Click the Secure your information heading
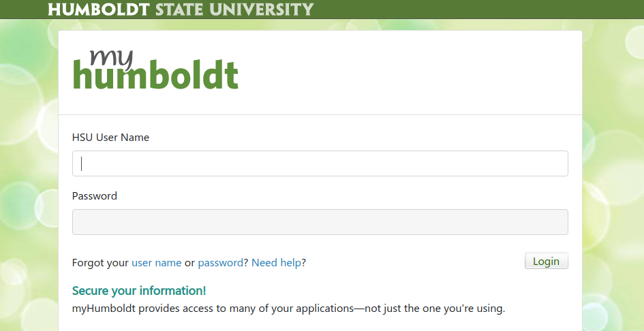 [139, 291]
